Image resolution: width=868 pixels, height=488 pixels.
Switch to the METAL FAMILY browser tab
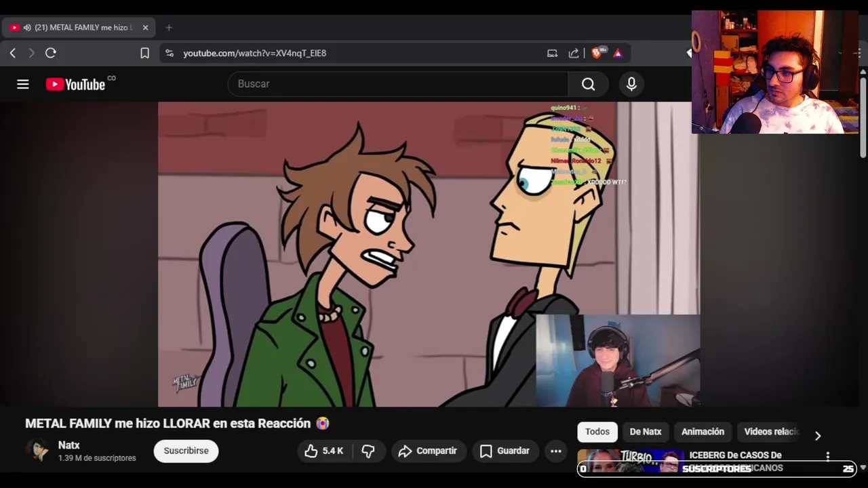(x=79, y=28)
